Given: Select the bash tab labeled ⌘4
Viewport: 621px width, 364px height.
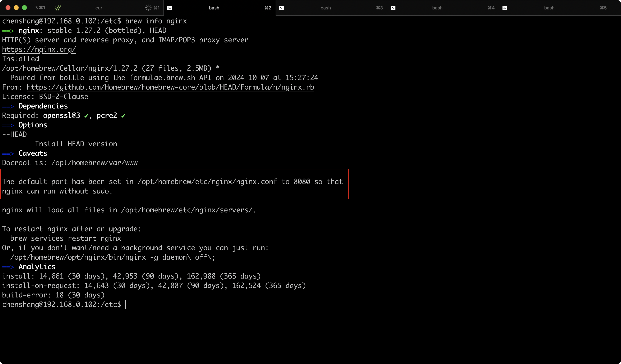Looking at the screenshot, I should pos(437,8).
